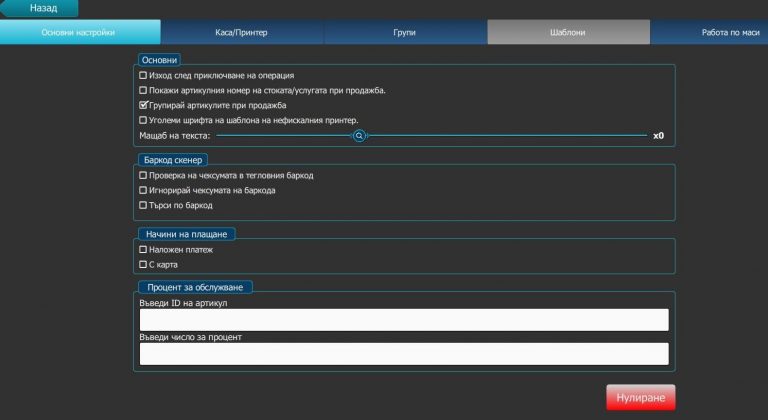Open the Групи tab
768x420 pixels.
tap(404, 33)
